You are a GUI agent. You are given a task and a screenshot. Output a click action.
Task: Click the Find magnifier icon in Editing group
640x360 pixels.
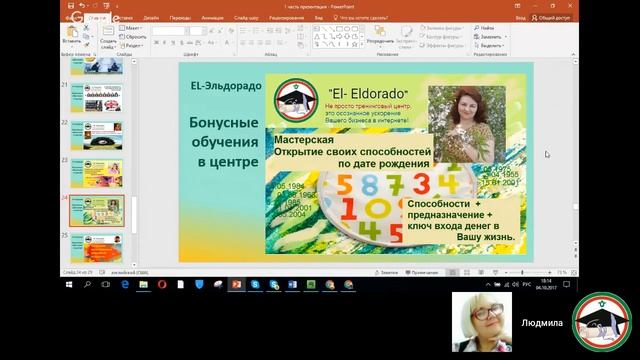pyautogui.click(x=476, y=28)
